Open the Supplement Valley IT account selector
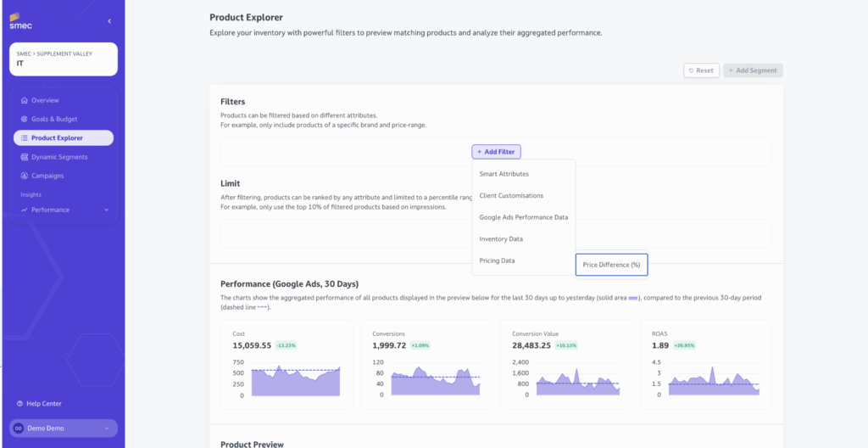 coord(64,59)
